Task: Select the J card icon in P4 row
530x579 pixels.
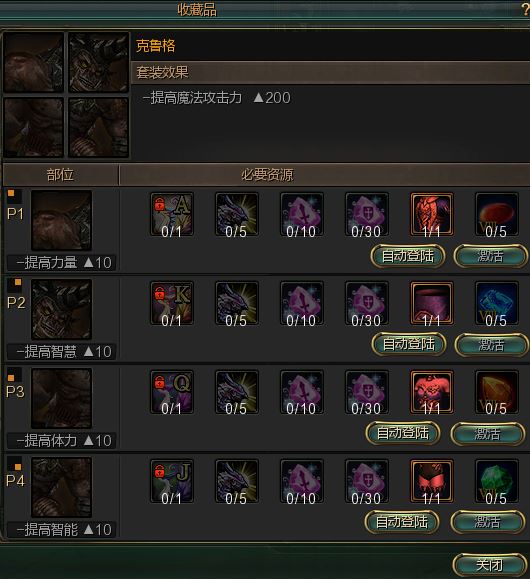Action: (172, 481)
